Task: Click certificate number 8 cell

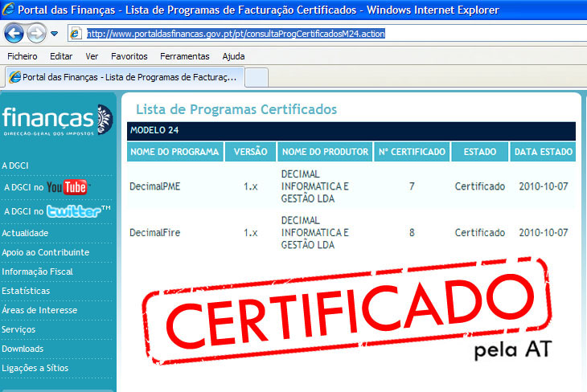Action: (412, 233)
